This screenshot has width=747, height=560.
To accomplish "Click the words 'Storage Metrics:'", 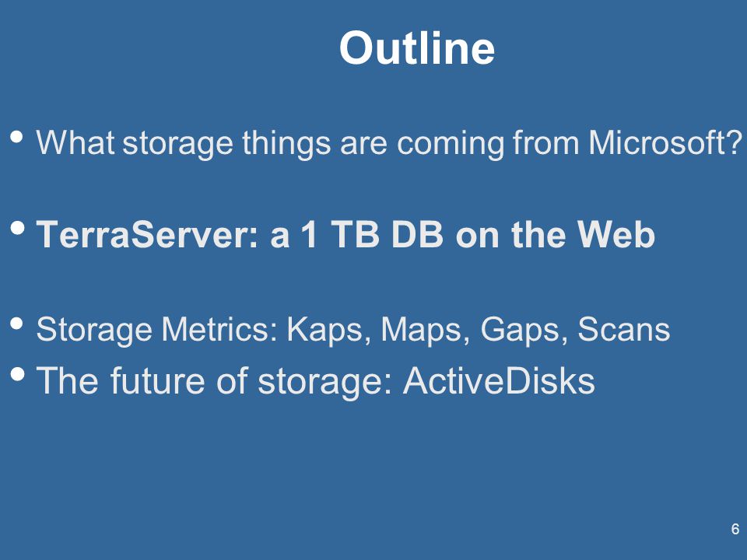I will (156, 329).
